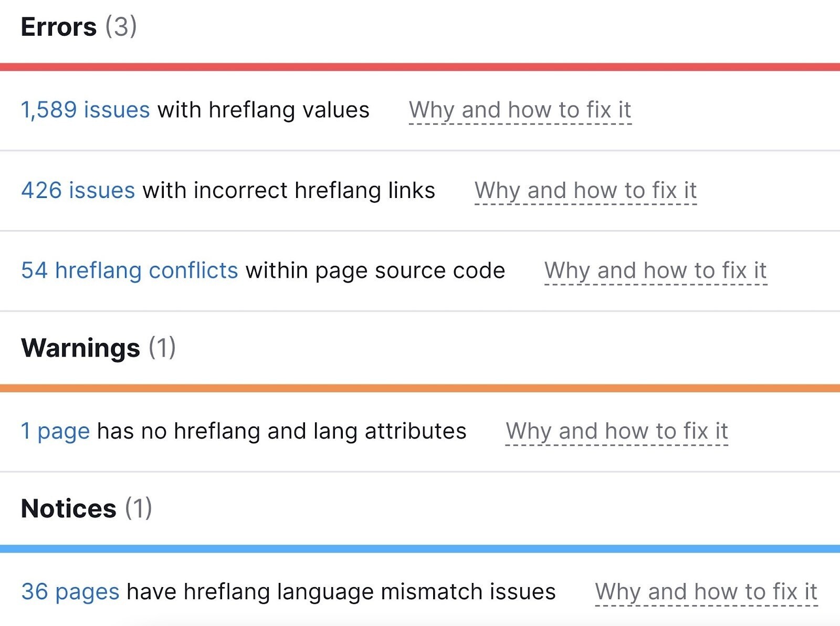Open the "54 hreflang conflicts" link
This screenshot has height=626, width=840.
pos(129,270)
